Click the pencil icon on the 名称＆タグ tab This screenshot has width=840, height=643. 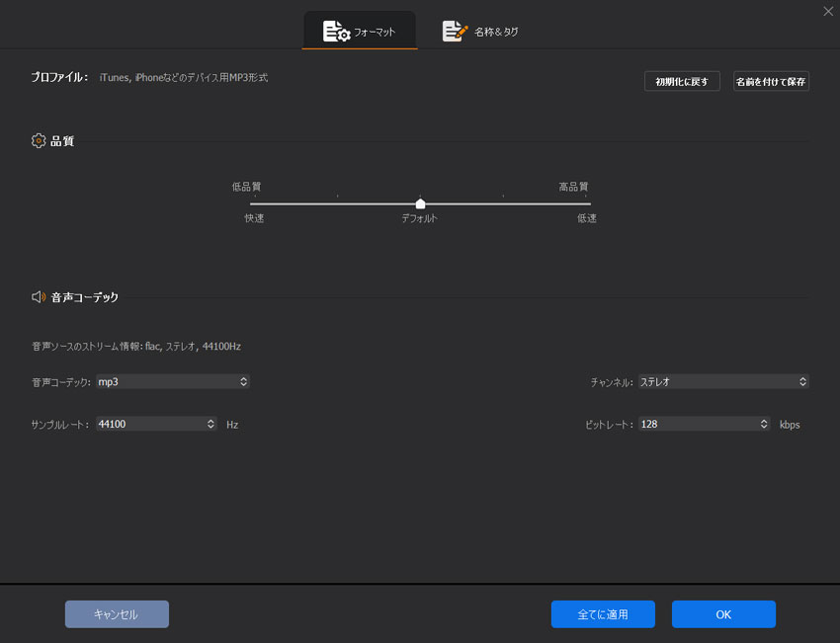pos(454,31)
